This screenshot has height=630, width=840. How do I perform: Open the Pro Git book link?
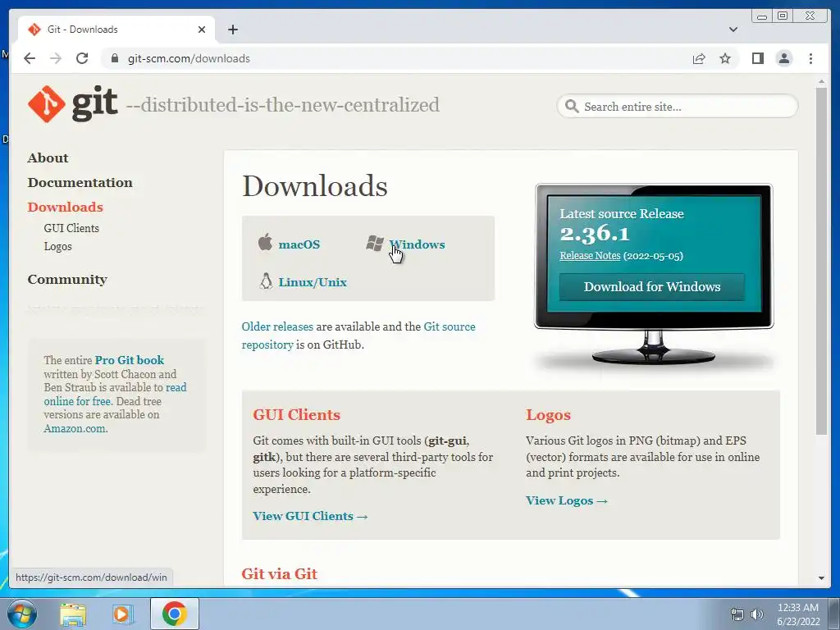coord(129,359)
